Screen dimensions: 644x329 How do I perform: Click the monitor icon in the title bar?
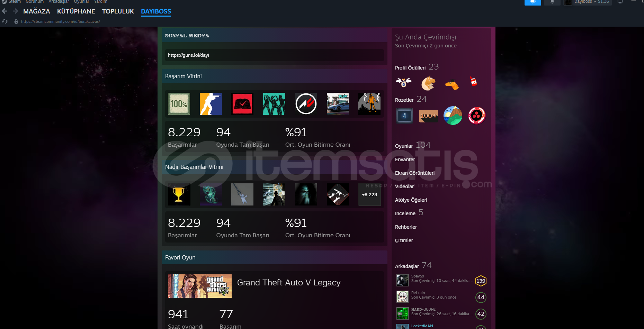(x=620, y=2)
